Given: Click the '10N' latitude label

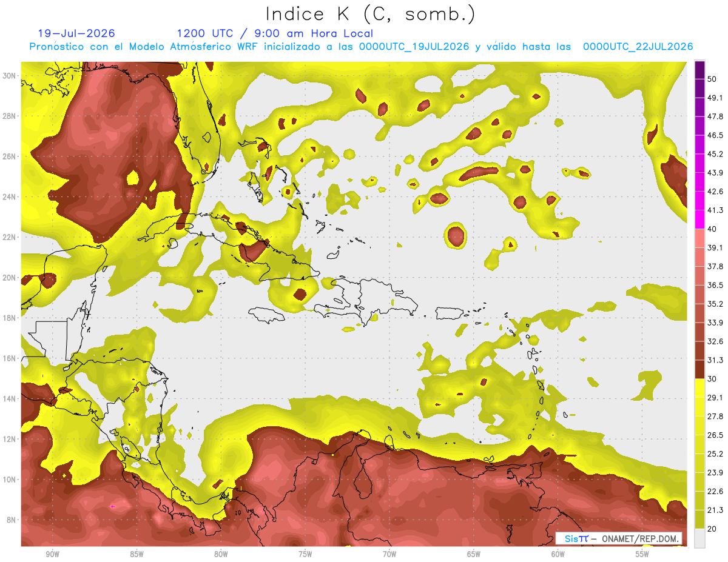Looking at the screenshot, I should 10,479.
